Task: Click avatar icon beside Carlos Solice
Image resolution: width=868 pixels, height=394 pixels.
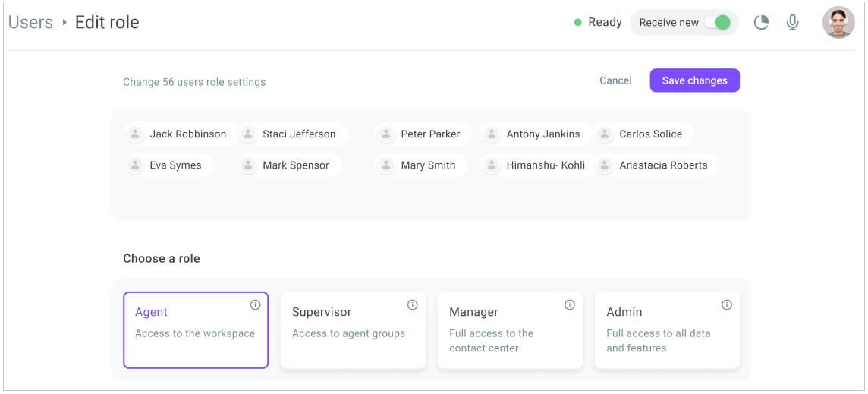Action: click(x=605, y=134)
